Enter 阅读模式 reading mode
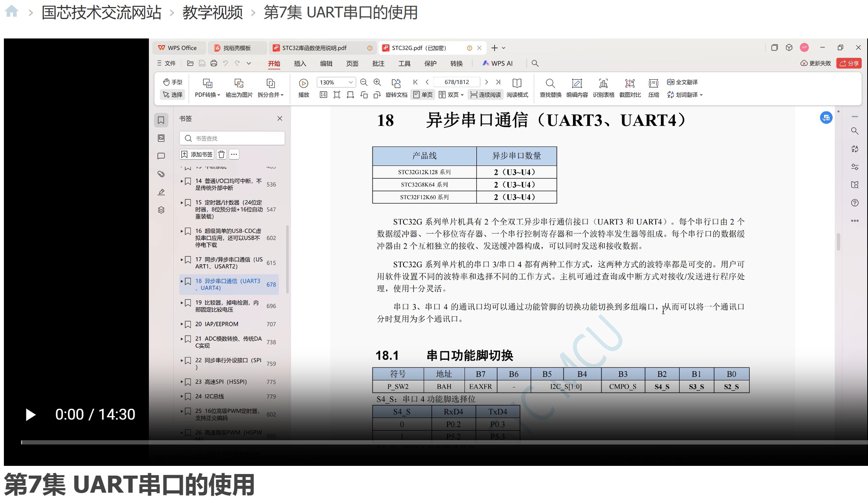This screenshot has height=502, width=868. click(517, 88)
